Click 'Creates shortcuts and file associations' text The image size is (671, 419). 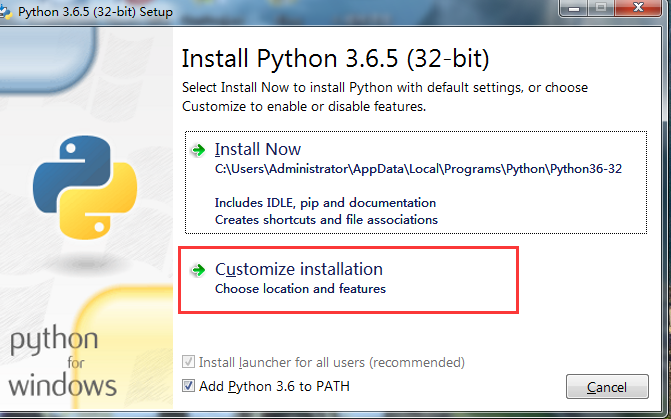point(326,220)
